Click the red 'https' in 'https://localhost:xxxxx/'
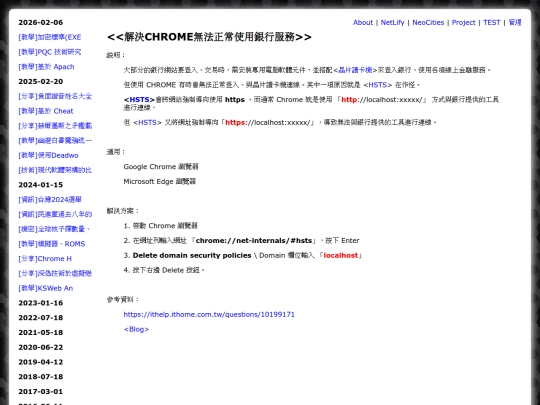540x405 pixels. pos(235,122)
